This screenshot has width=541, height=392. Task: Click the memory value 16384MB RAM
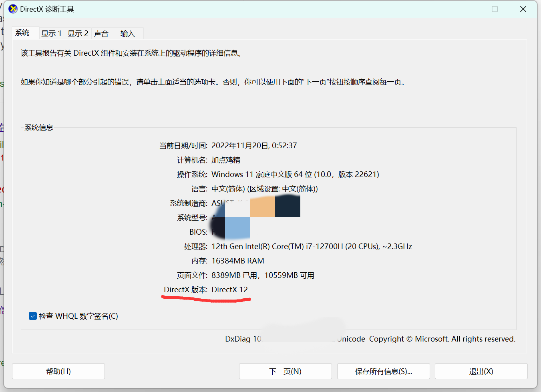point(238,261)
